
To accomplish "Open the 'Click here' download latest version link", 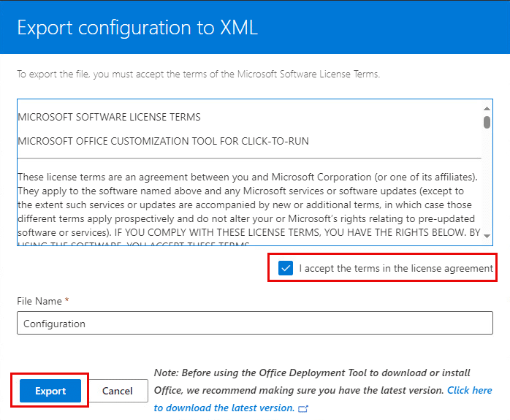I will 469,390.
